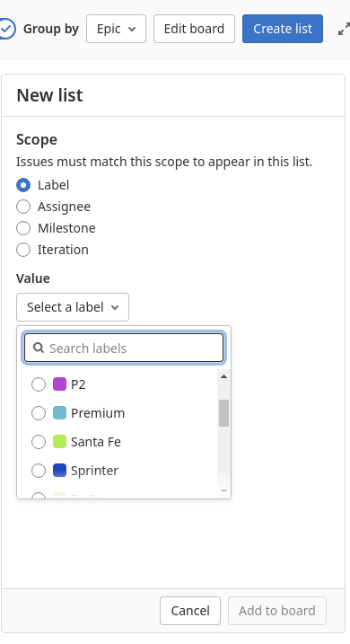The height and width of the screenshot is (644, 350).
Task: Expand the Select a label dropdown
Action: click(73, 307)
